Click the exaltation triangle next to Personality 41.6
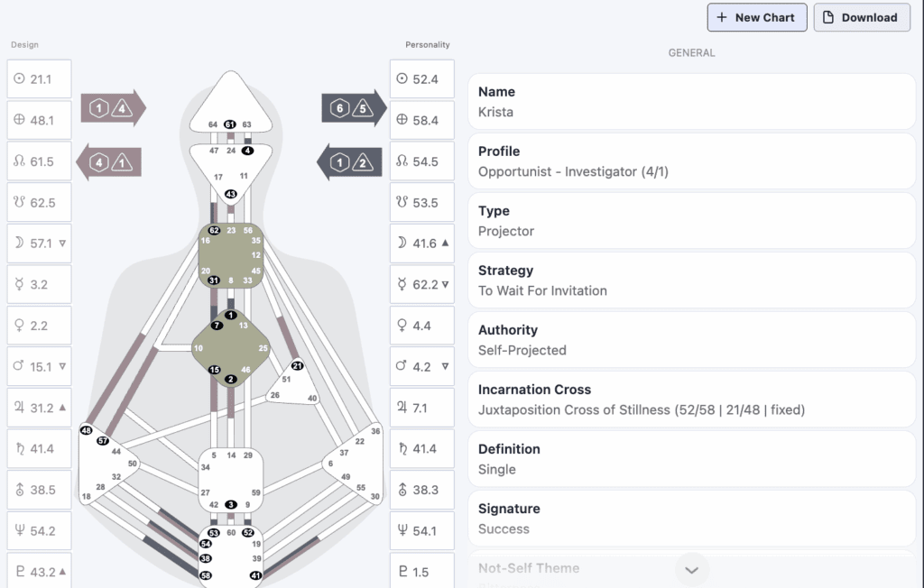Image resolution: width=924 pixels, height=588 pixels. [x=445, y=243]
